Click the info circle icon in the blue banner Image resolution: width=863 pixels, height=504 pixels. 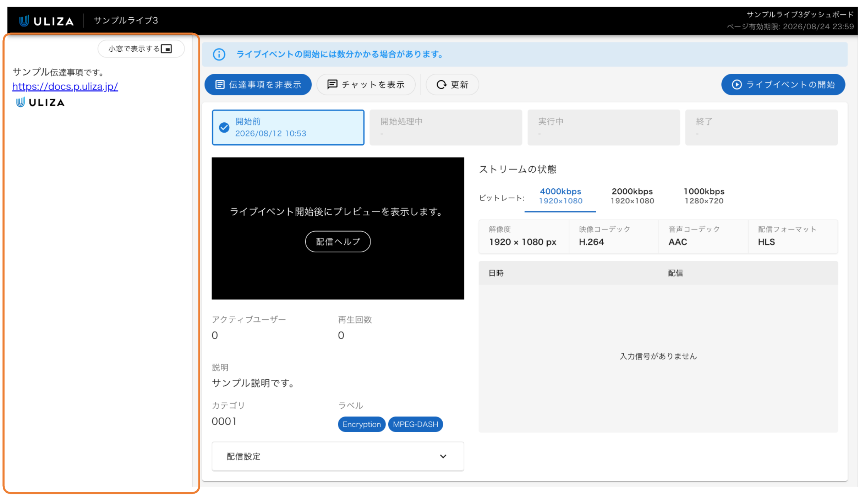click(x=219, y=54)
